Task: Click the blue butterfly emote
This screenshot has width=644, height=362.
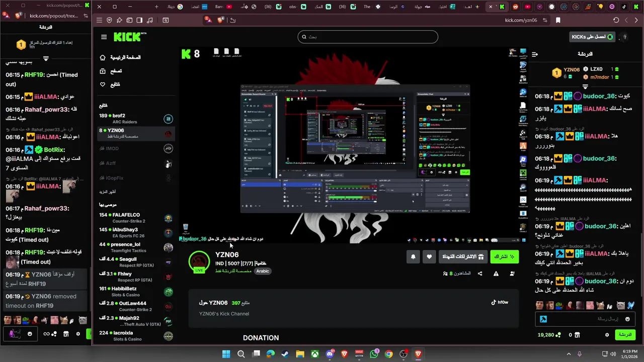Action: click(631, 305)
